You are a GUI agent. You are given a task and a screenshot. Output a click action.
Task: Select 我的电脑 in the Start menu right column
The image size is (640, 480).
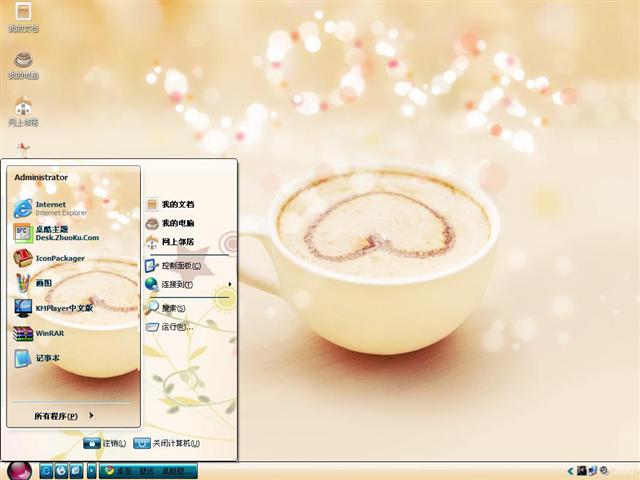(x=171, y=223)
